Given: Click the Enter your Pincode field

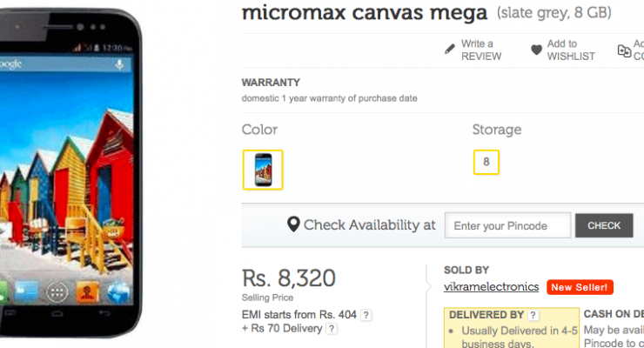Looking at the screenshot, I should tap(507, 226).
